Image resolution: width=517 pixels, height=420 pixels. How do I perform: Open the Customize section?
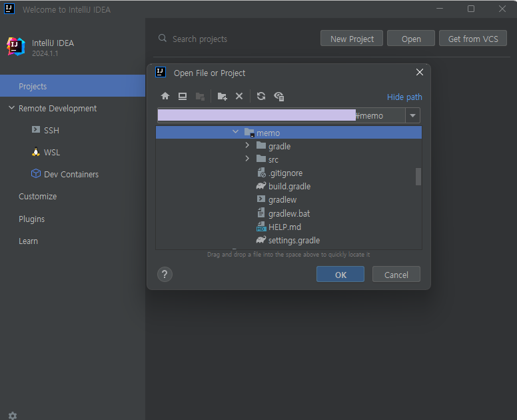click(37, 196)
